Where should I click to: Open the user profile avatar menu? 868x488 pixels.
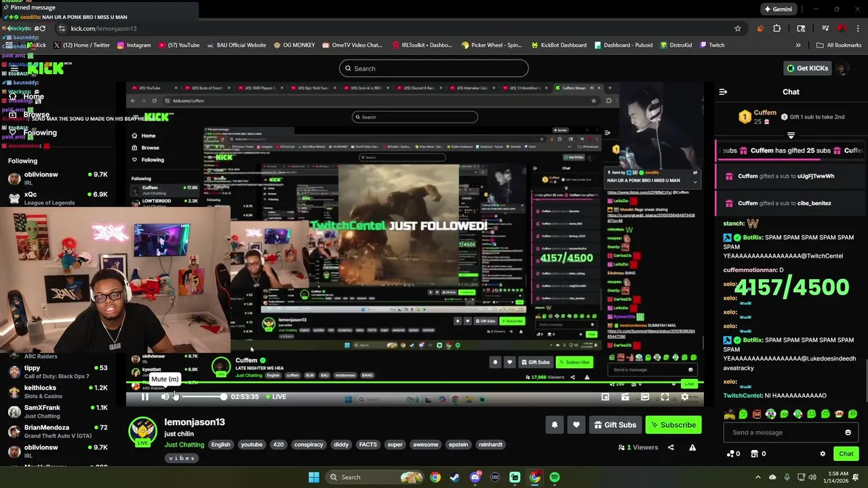842,68
